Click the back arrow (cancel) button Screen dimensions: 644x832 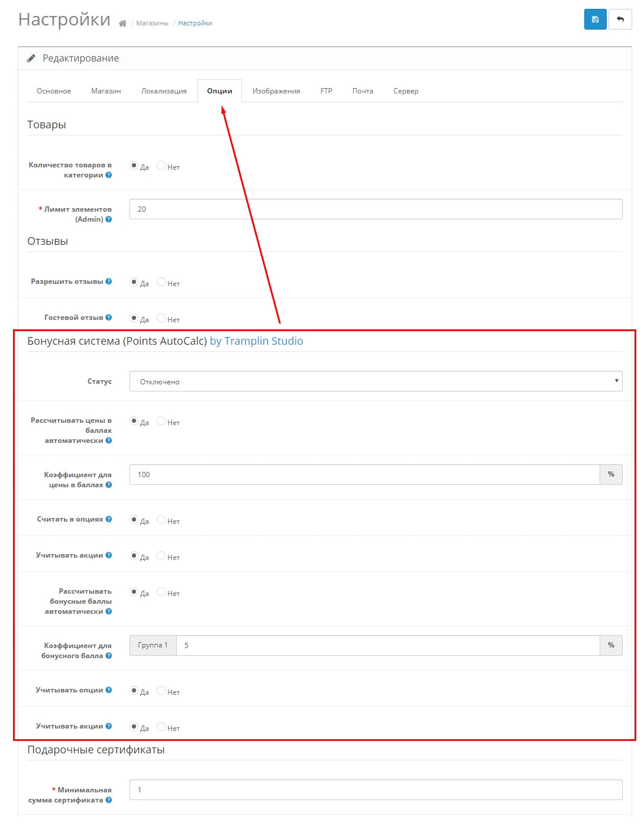tap(620, 19)
